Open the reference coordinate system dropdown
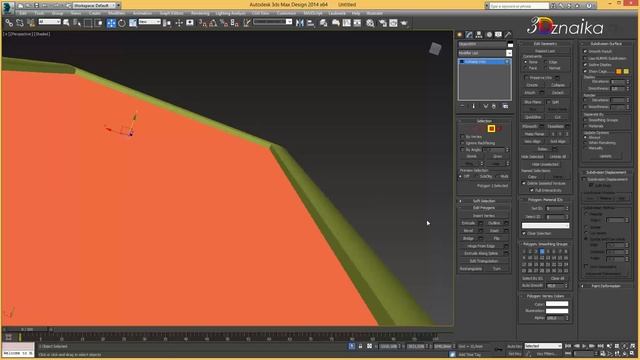Screen dimensions: 640x360 pos(149,22)
